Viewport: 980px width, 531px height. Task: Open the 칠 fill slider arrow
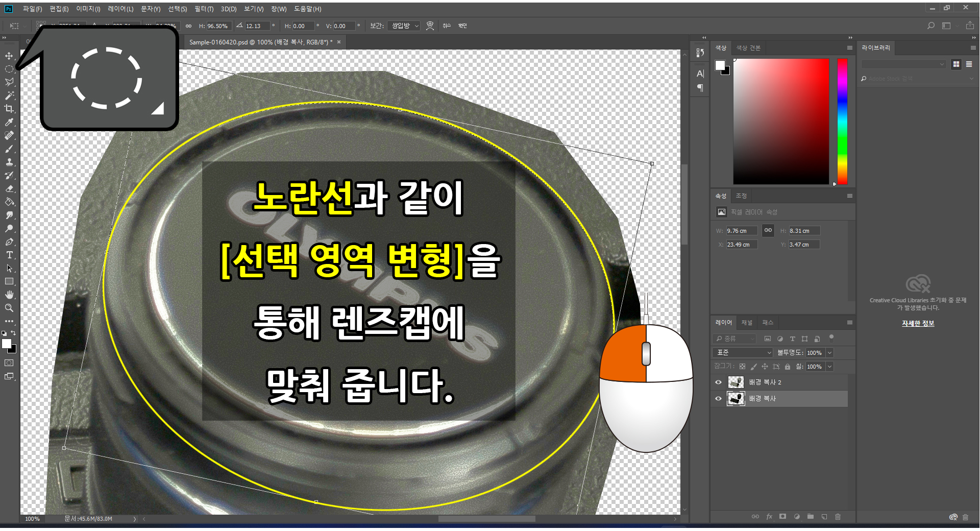coord(829,366)
